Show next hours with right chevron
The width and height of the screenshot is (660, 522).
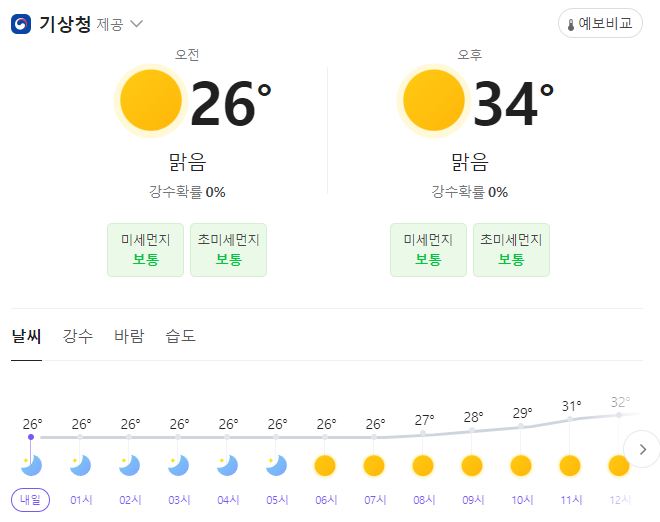click(x=642, y=449)
